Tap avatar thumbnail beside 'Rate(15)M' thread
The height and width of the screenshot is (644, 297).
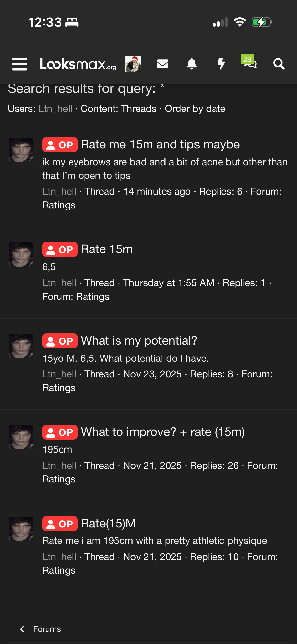21,529
